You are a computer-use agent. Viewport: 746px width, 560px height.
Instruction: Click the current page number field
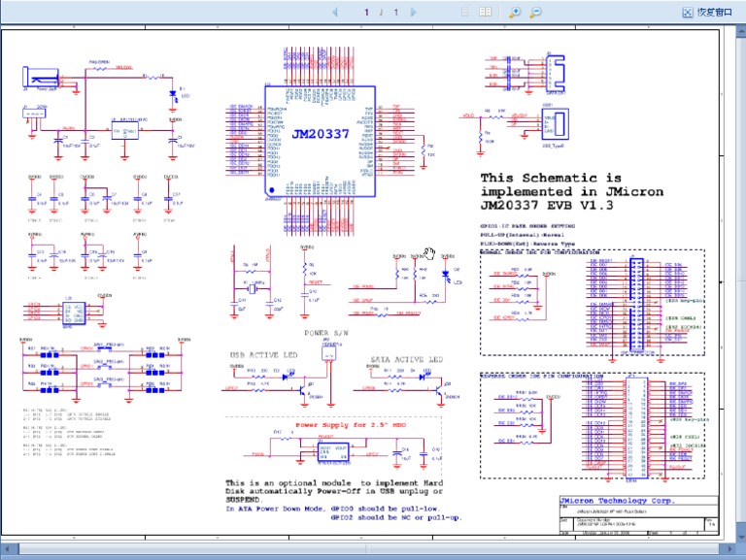(366, 13)
